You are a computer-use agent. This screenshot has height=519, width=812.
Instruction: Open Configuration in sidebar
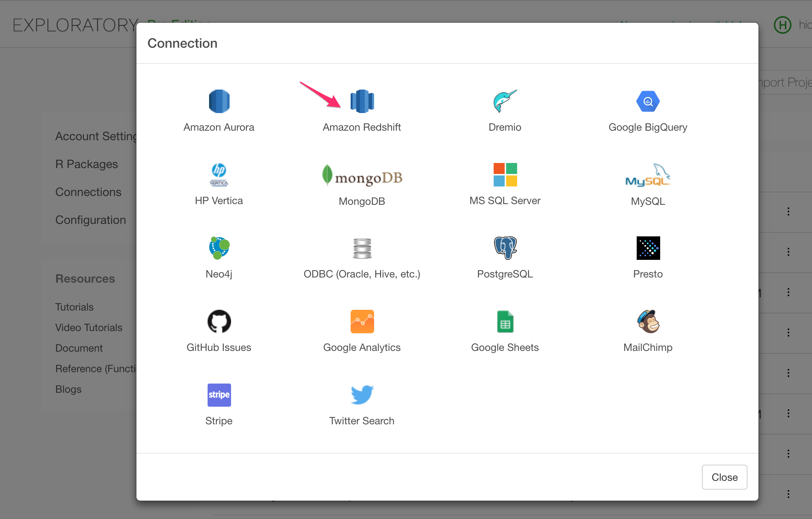pyautogui.click(x=91, y=220)
